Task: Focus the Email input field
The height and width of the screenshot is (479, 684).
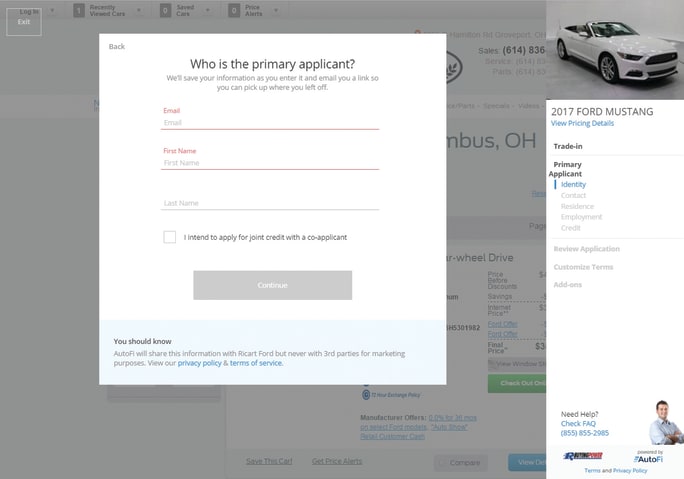Action: click(270, 123)
